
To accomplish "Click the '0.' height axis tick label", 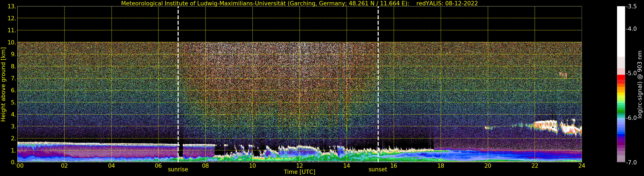I will click(13, 162).
